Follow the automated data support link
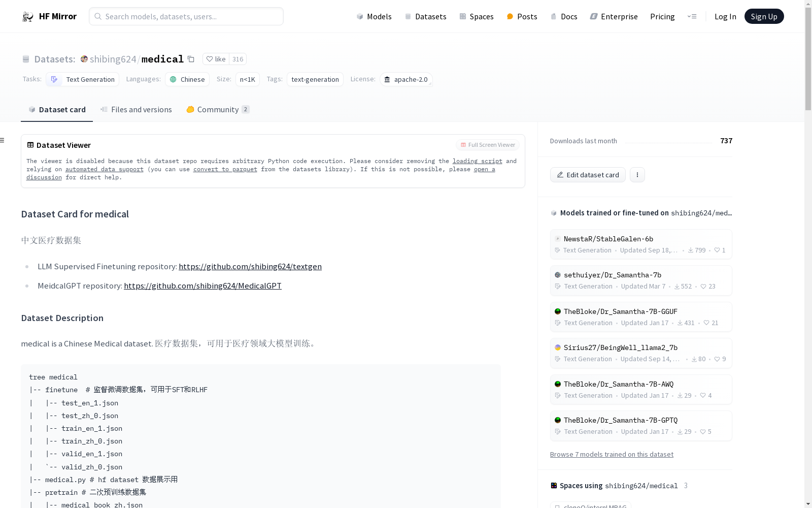Image resolution: width=812 pixels, height=508 pixels. coord(105,169)
